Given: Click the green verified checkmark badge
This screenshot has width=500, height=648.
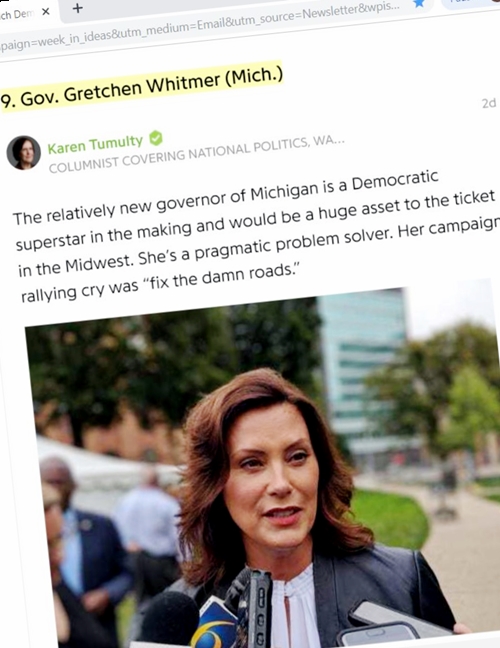Looking at the screenshot, I should click(156, 138).
